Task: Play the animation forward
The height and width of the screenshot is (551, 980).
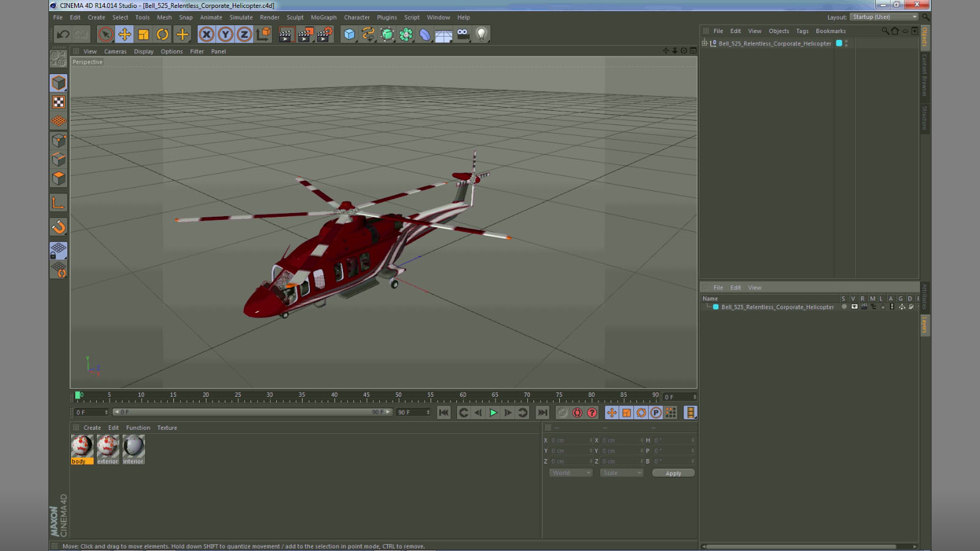Action: point(493,413)
